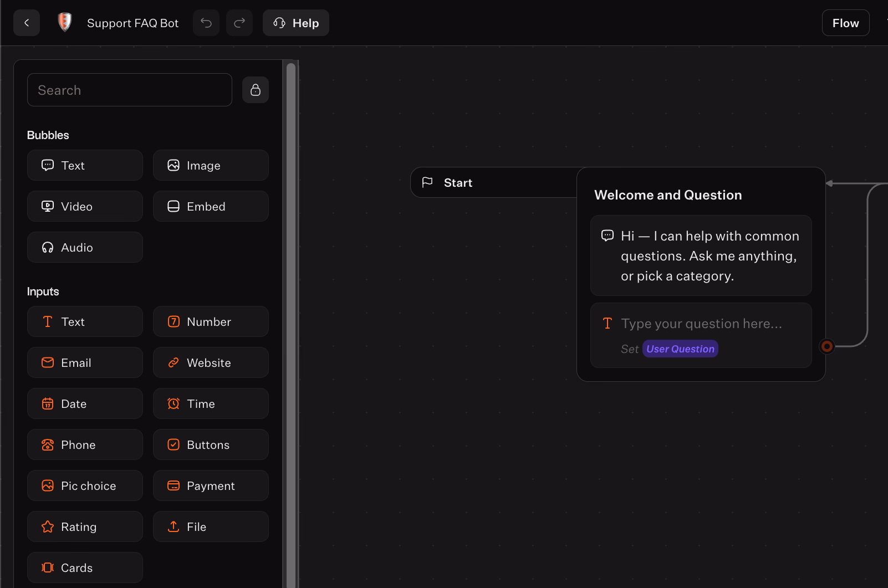Viewport: 888px width, 588px height.
Task: Select the Video bubble block
Action: 85,206
